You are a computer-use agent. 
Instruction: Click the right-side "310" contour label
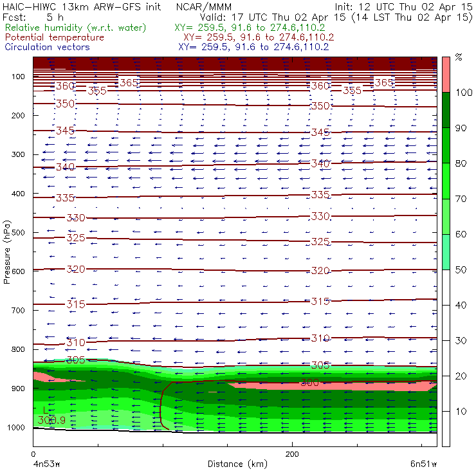tap(320, 338)
